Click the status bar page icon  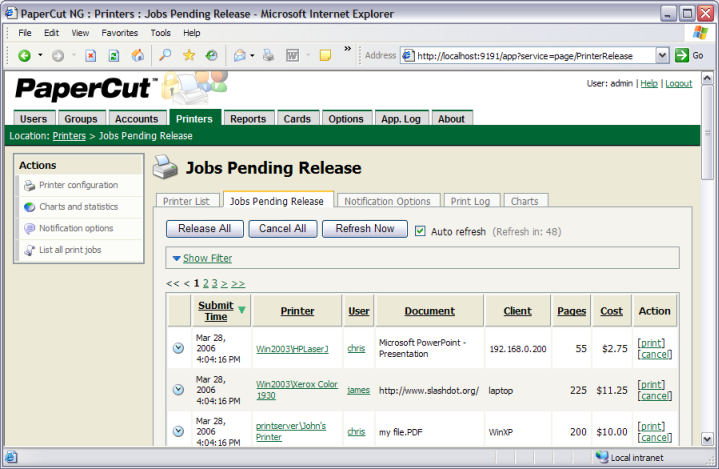pyautogui.click(x=11, y=457)
